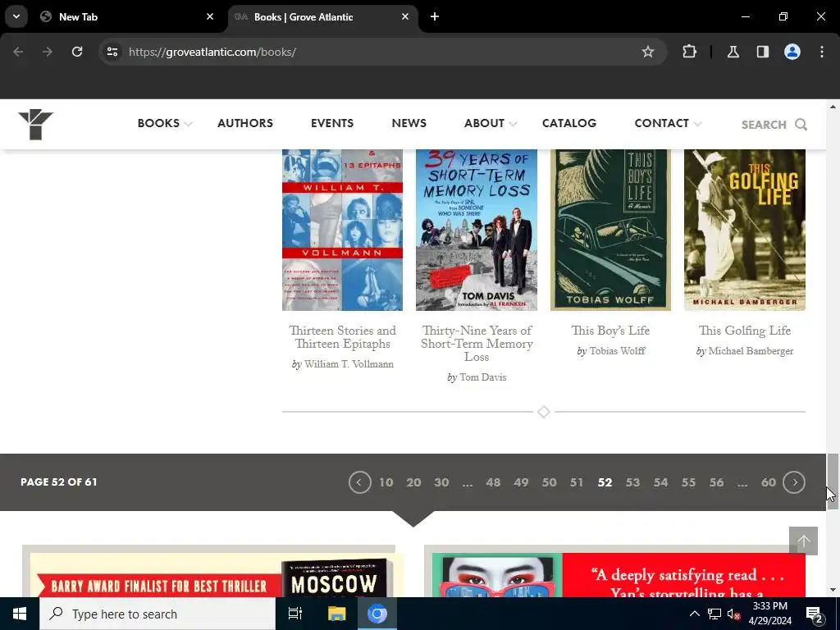Open the notifications center icon

click(815, 614)
